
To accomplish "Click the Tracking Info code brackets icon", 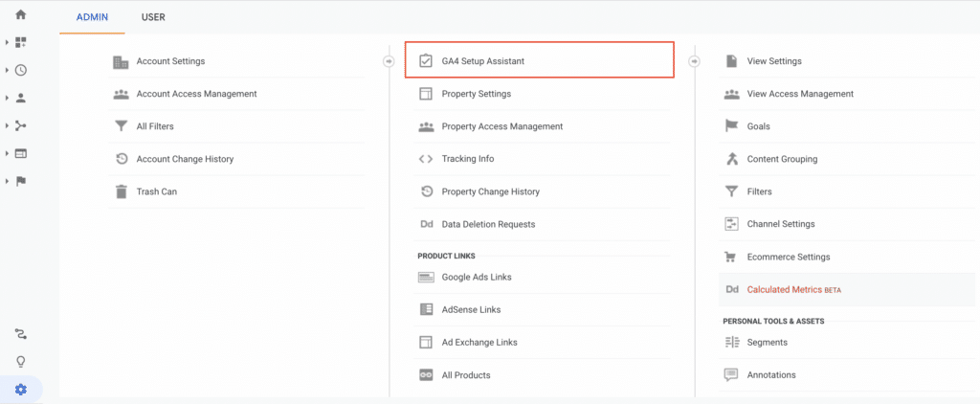I will (x=426, y=159).
